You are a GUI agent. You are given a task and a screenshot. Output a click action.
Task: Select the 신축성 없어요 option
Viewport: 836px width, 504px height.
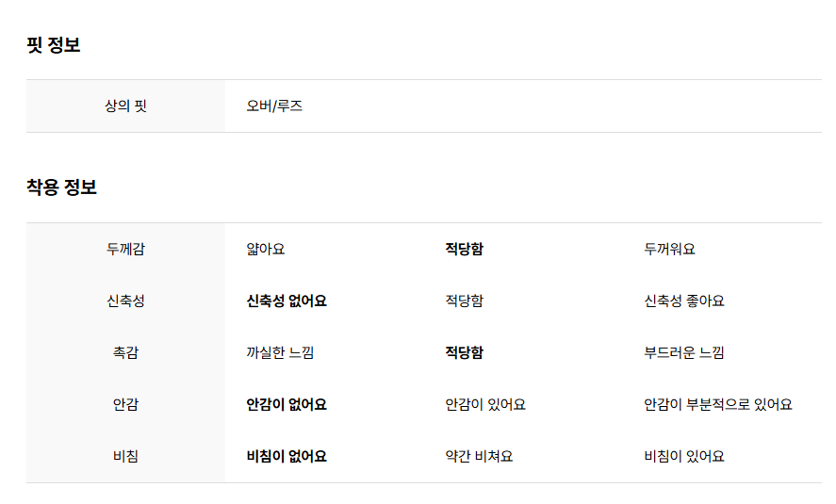pyautogui.click(x=287, y=301)
